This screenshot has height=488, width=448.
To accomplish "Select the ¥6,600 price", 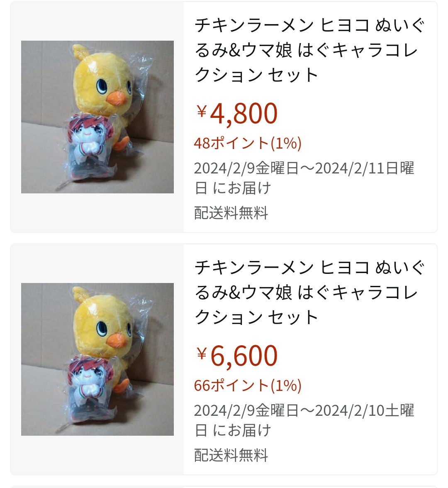I will coord(236,356).
